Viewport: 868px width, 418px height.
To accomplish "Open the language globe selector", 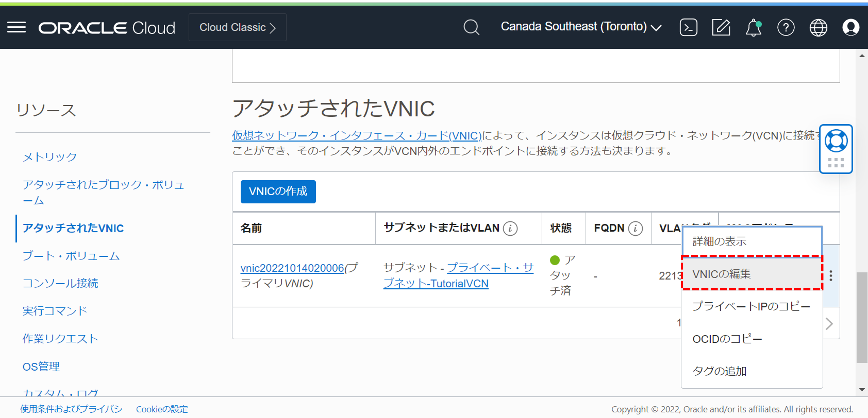I will click(818, 27).
